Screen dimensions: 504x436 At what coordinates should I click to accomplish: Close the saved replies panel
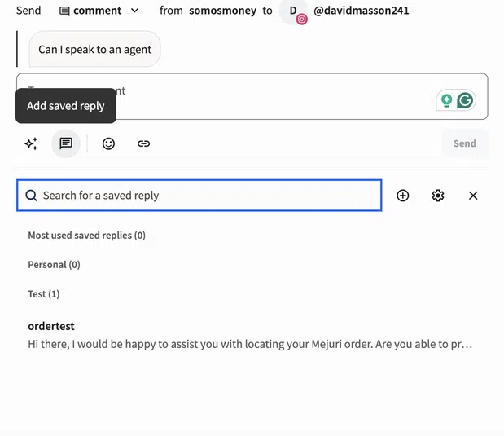(x=473, y=196)
